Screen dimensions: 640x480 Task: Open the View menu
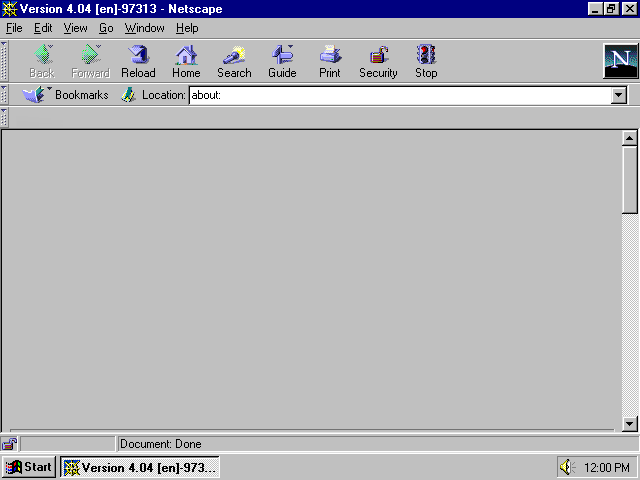pyautogui.click(x=76, y=28)
